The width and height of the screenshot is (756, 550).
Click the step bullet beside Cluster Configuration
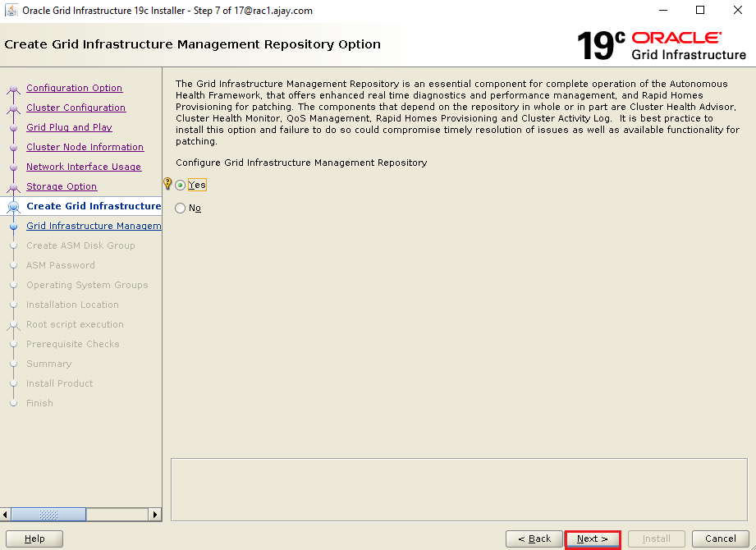pyautogui.click(x=13, y=108)
